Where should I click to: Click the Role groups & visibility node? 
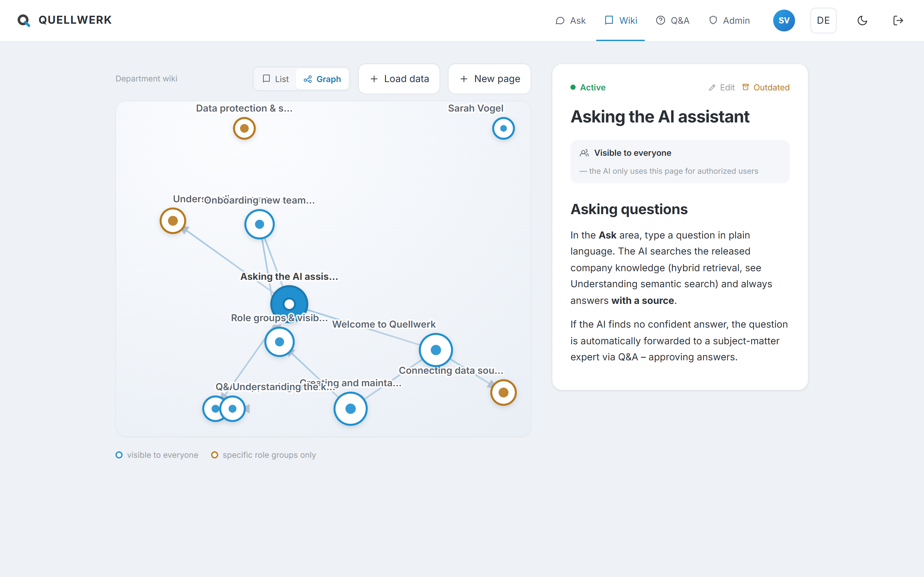(279, 342)
